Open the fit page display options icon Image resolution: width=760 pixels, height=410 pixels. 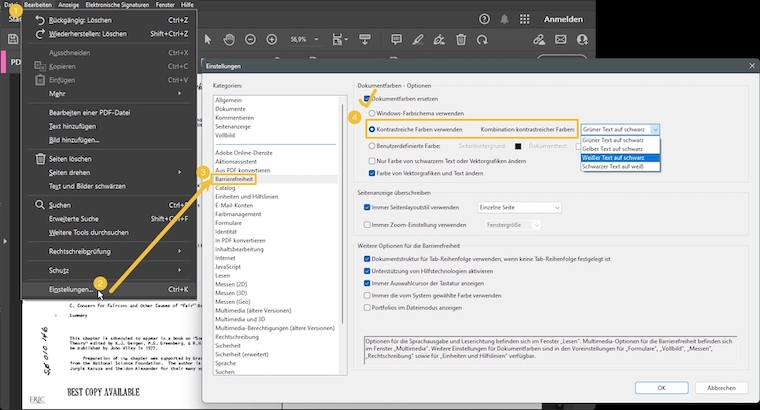(x=339, y=40)
